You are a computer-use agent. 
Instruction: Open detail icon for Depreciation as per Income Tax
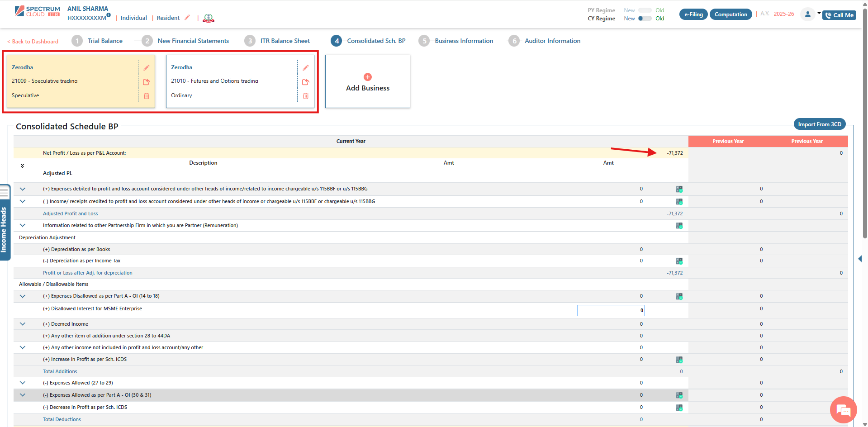(679, 261)
